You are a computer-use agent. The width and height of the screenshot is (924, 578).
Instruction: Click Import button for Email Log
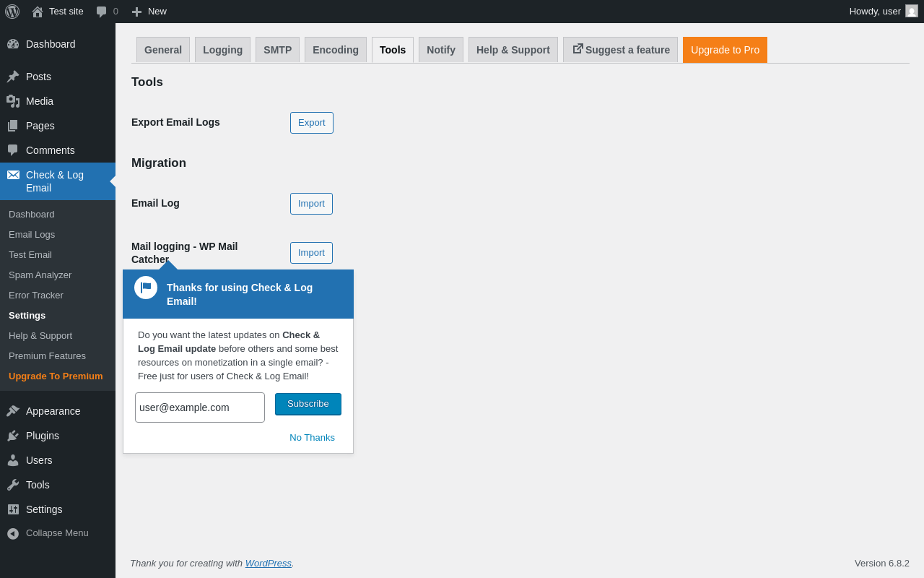(x=311, y=204)
